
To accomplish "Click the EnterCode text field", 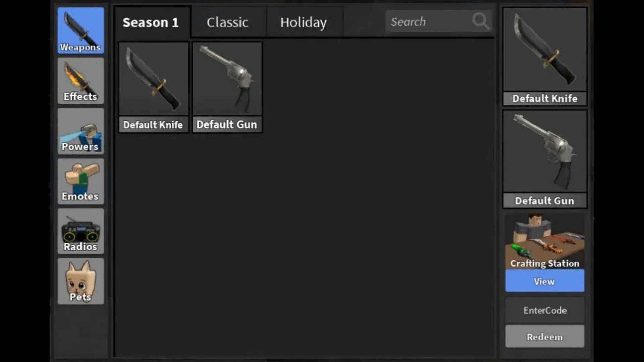I will point(545,310).
